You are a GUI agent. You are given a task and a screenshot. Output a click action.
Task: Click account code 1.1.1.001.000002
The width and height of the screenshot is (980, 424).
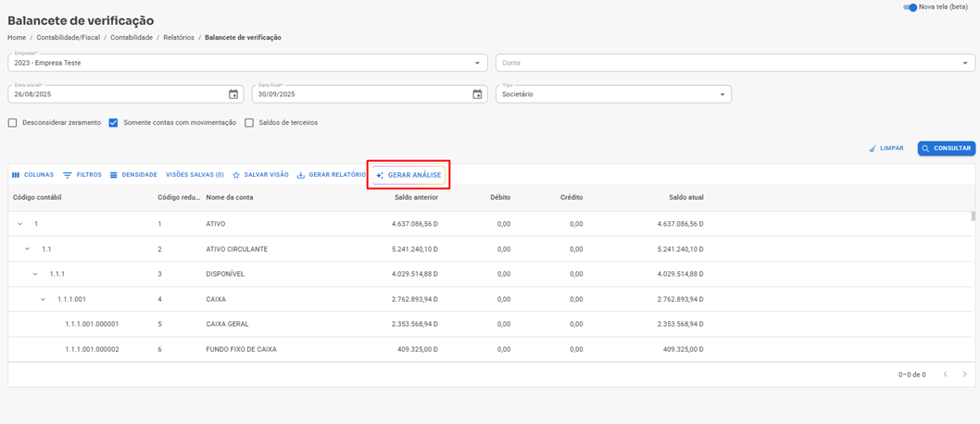click(92, 350)
